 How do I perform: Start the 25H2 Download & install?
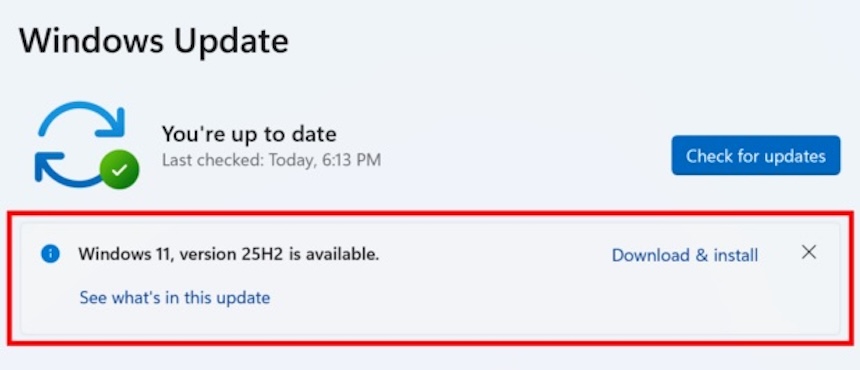pos(685,255)
